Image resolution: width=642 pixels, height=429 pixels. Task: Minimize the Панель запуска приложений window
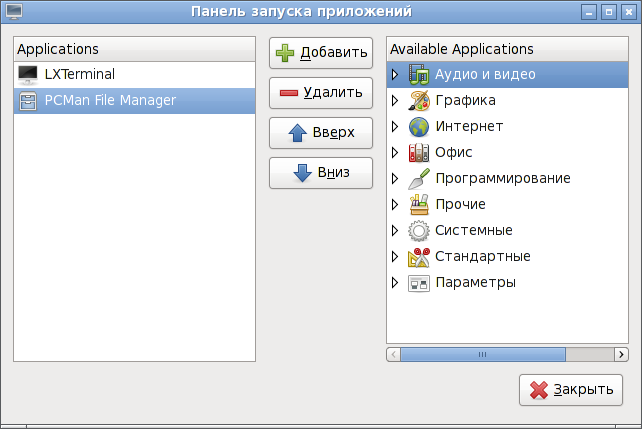pos(589,12)
